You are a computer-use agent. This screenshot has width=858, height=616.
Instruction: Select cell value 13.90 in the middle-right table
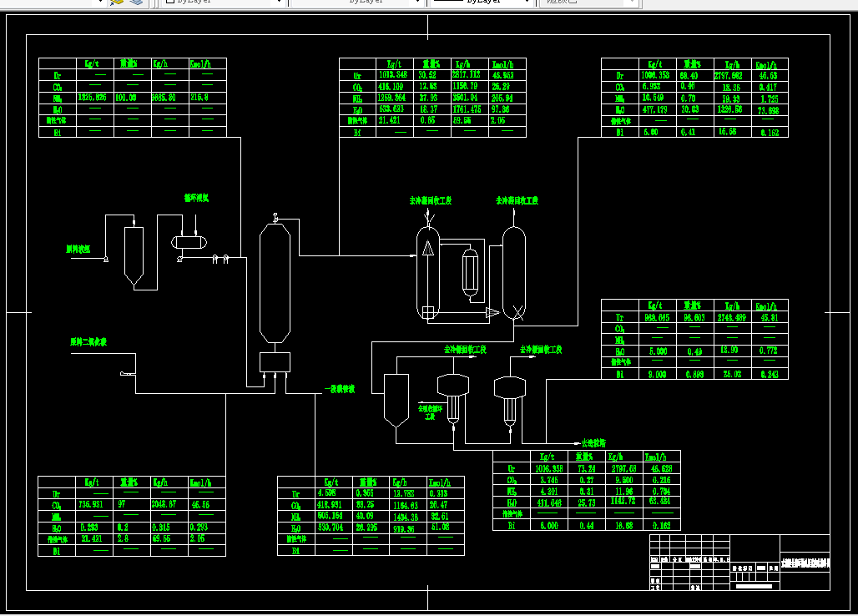pos(729,350)
